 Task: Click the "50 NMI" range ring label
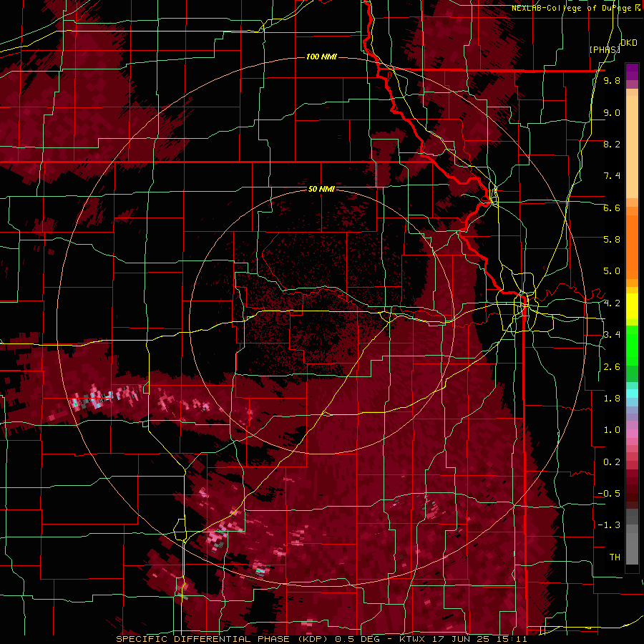pos(321,190)
